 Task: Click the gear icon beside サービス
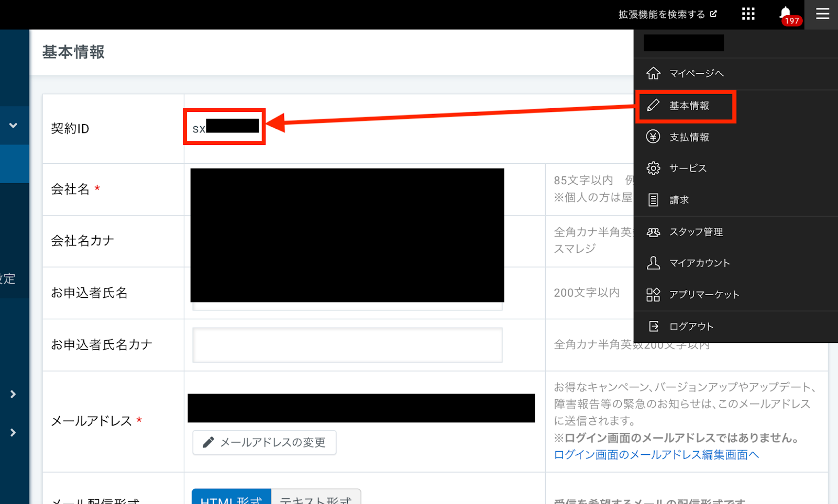point(653,168)
